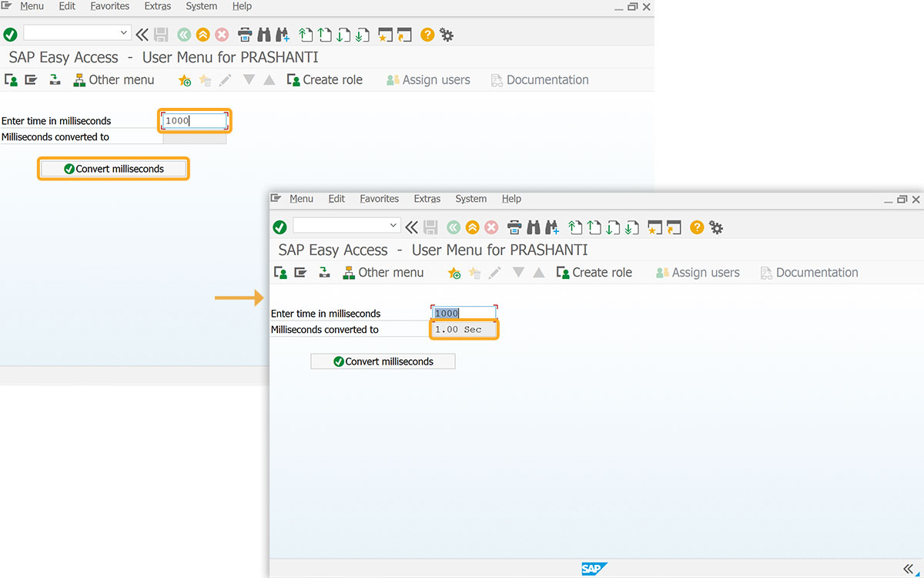Click the Print icon in the front window toolbar

[514, 227]
